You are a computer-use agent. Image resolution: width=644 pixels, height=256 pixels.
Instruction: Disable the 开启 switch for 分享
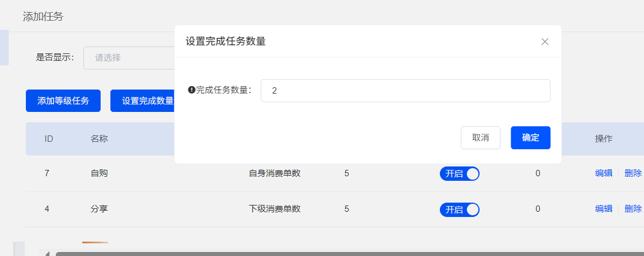(459, 210)
